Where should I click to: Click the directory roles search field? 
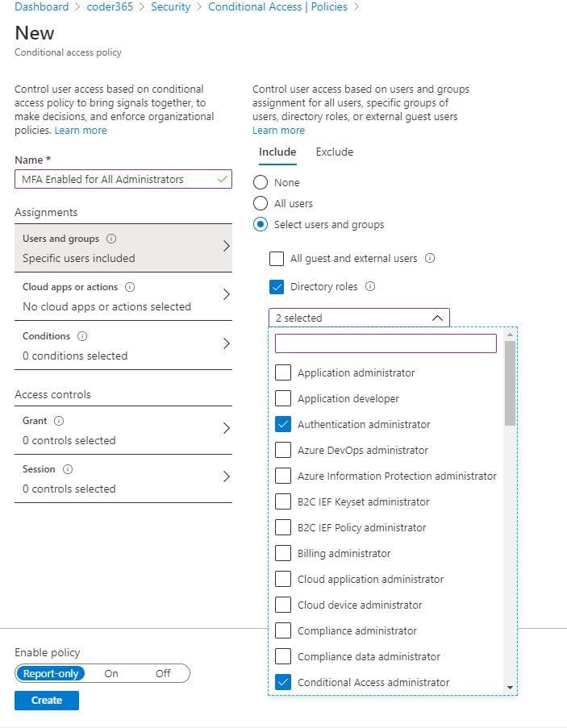point(386,343)
